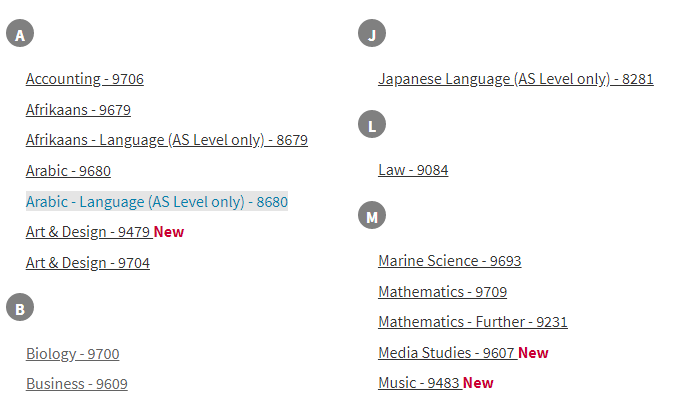Open Art & Design - 9704 link
Image resolution: width=675 pixels, height=403 pixels.
coord(88,263)
